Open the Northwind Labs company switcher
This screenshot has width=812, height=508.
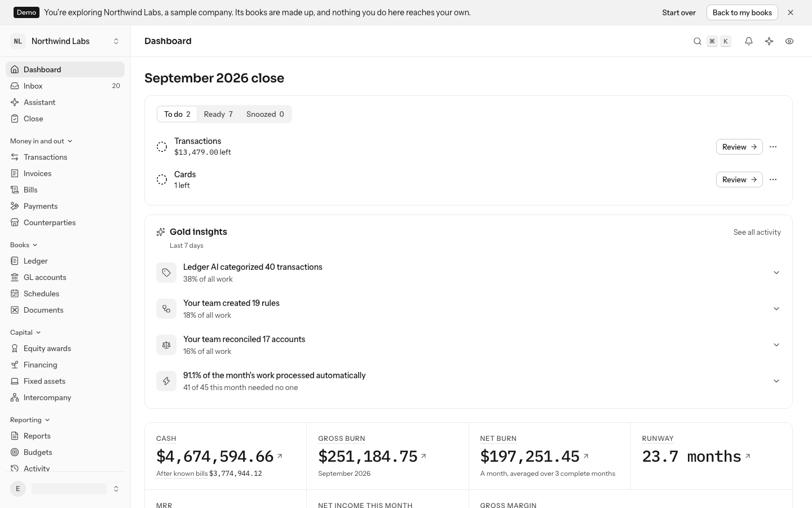coord(65,41)
